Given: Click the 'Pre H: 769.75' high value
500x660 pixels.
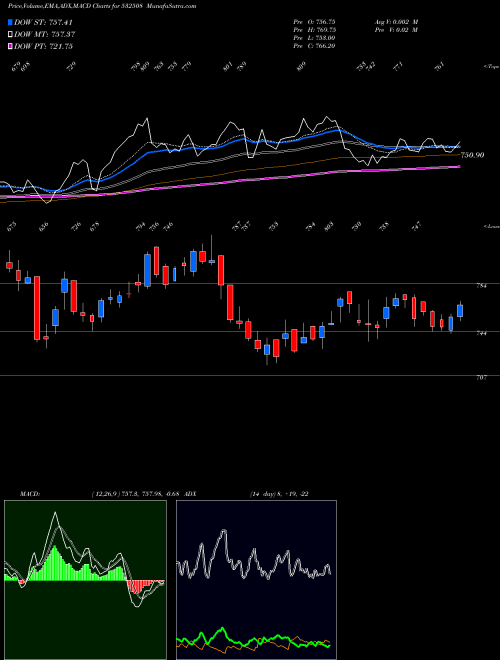Looking at the screenshot, I should pos(314,30).
